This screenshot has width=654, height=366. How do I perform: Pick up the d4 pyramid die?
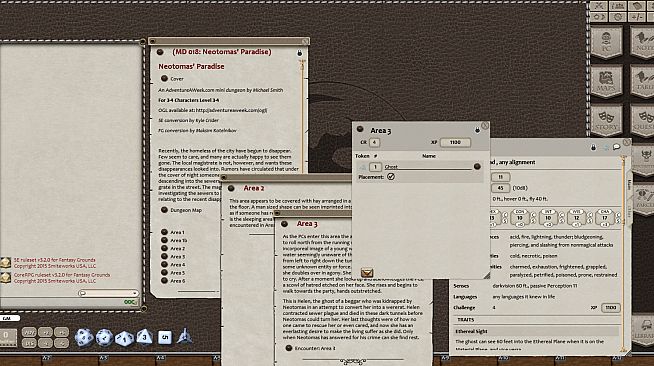click(x=184, y=336)
